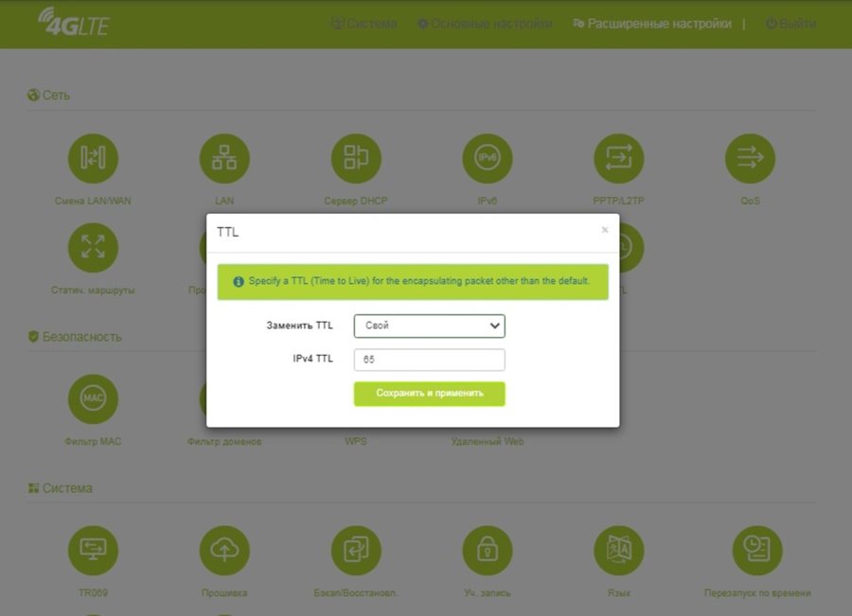The image size is (852, 616).
Task: Open the Смена LAN/WAN icon
Action: point(93,159)
